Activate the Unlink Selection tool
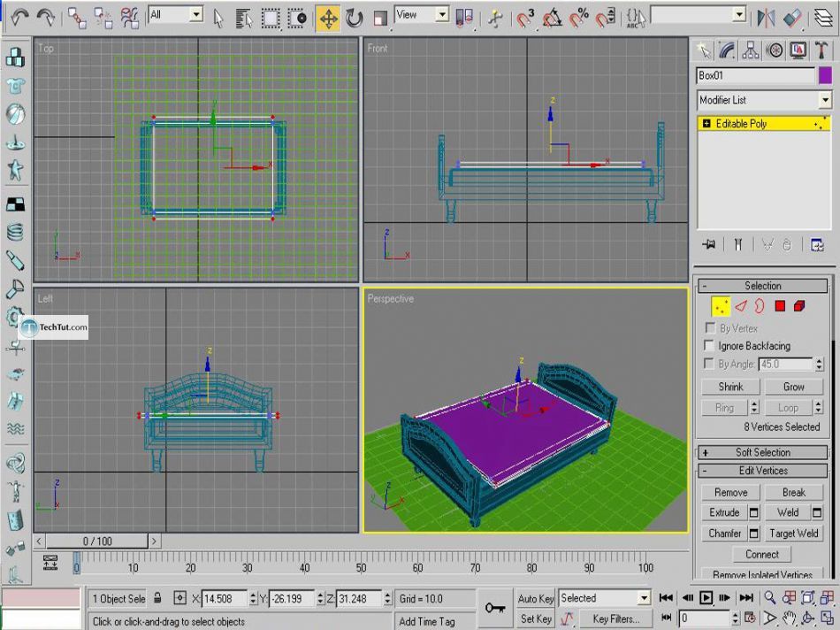Screen dimensions: 840x630 tap(103, 18)
